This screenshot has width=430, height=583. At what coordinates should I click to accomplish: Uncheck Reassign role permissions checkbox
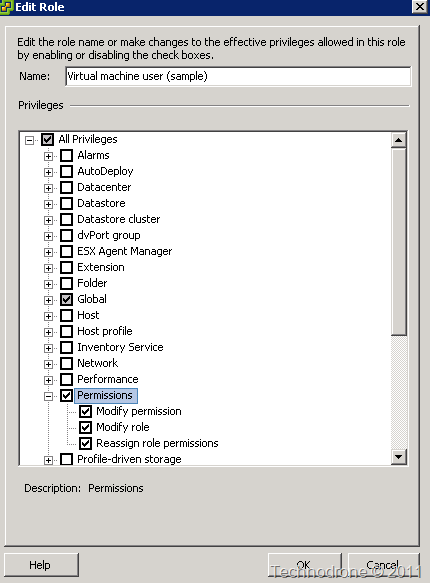pyautogui.click(x=85, y=443)
